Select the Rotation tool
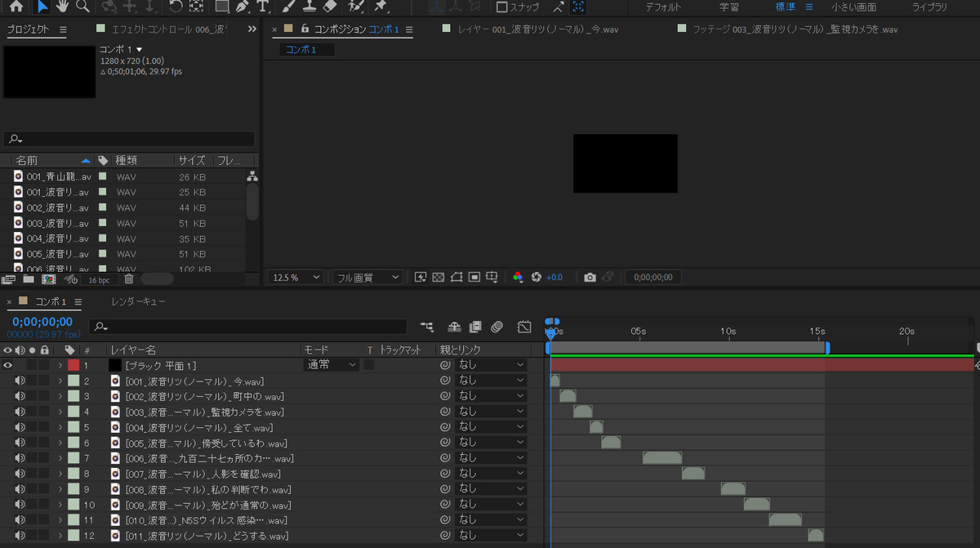Viewport: 980px width, 548px height. pyautogui.click(x=176, y=7)
